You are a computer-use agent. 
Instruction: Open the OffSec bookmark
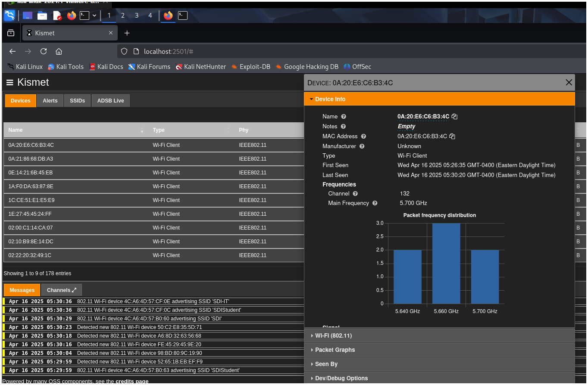pyautogui.click(x=357, y=67)
